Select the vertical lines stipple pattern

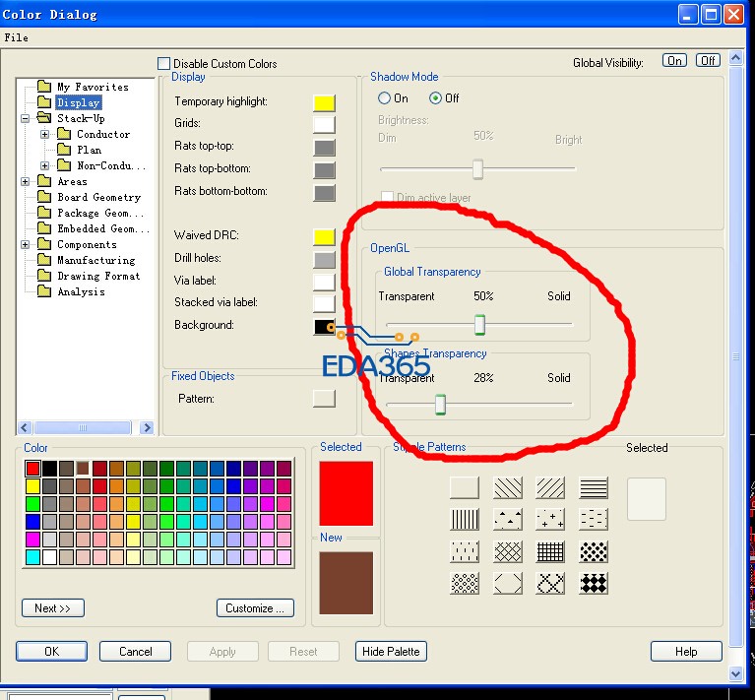coord(465,520)
